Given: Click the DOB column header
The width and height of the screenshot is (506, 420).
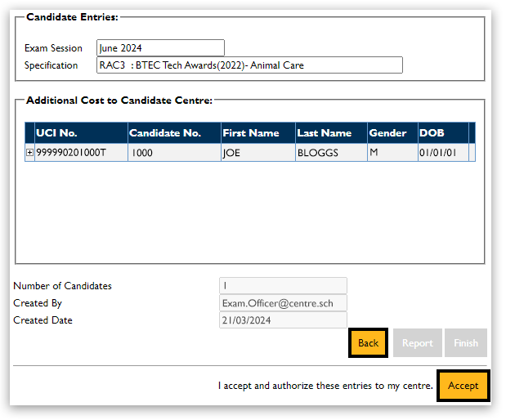Looking at the screenshot, I should [441, 133].
